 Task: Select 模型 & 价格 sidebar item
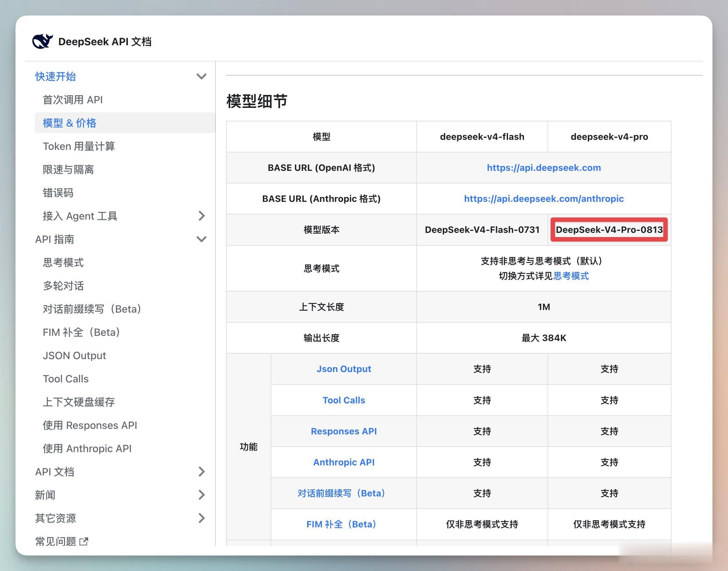(125, 123)
